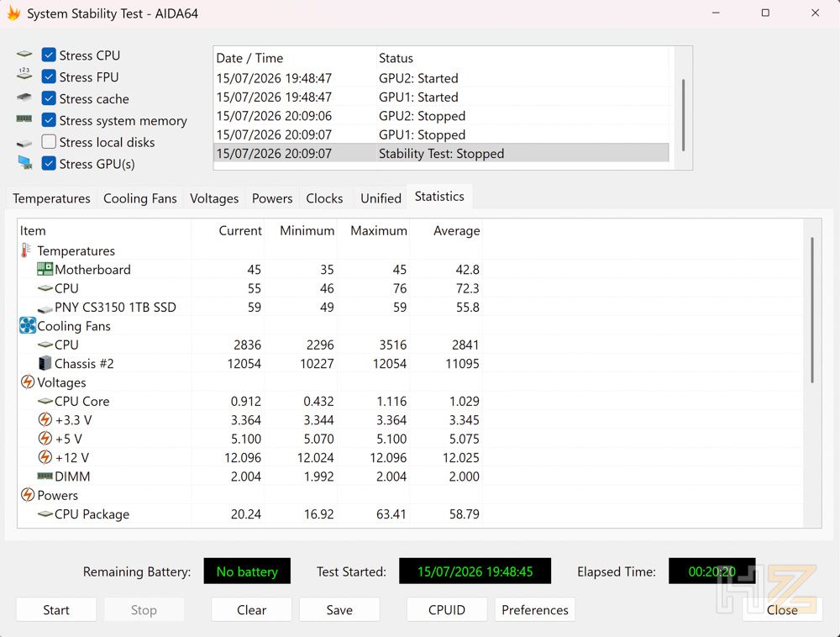Select the GPU1: Stopped log entry

442,134
